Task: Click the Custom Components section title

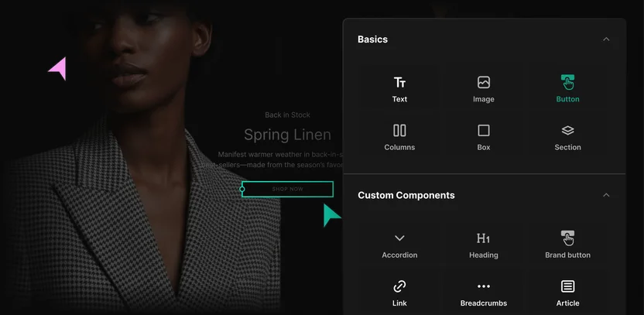Action: [406, 195]
